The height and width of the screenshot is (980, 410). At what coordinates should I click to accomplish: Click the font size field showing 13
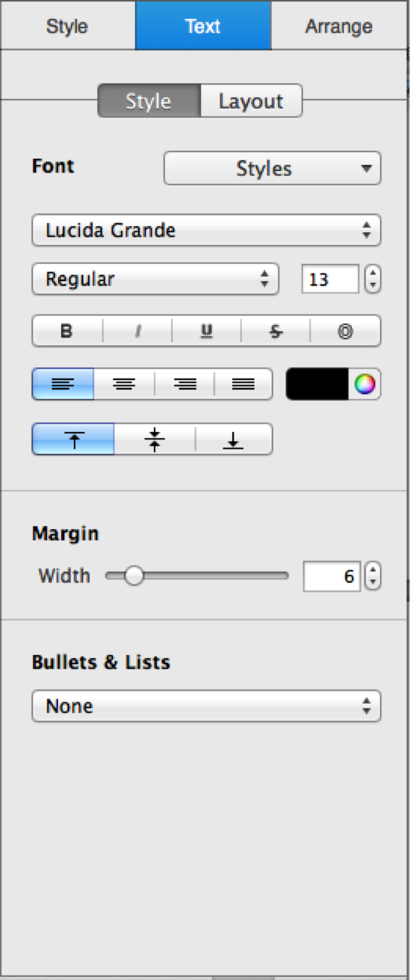click(330, 279)
